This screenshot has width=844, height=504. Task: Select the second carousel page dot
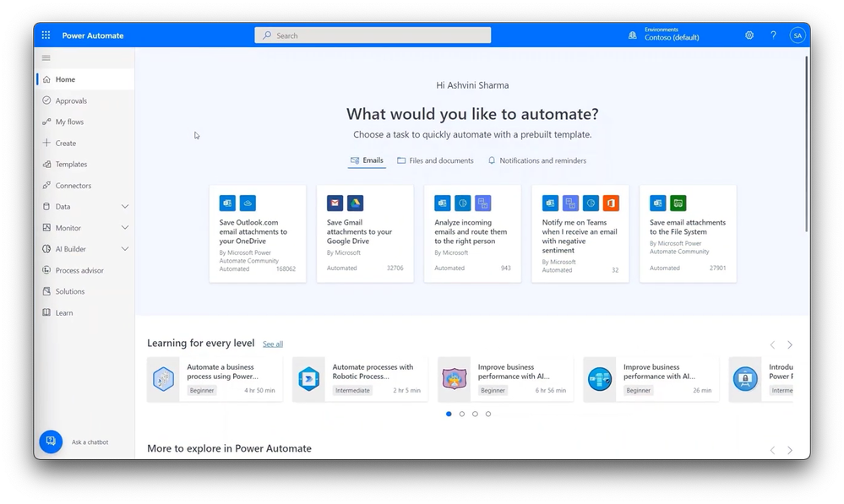462,414
